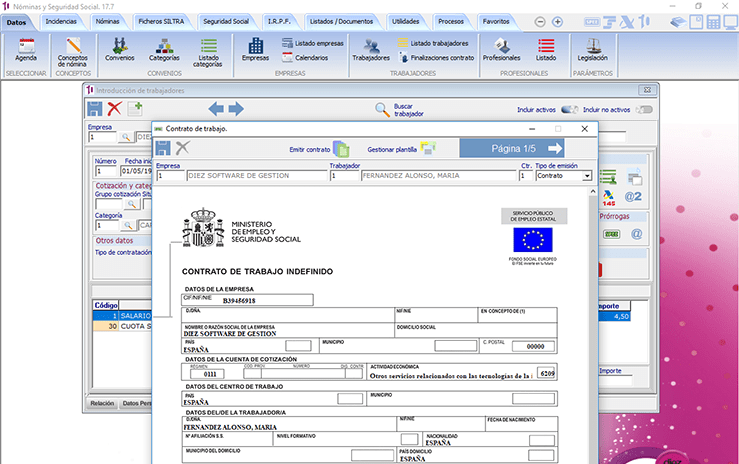Click the Profesionales icon

501,46
